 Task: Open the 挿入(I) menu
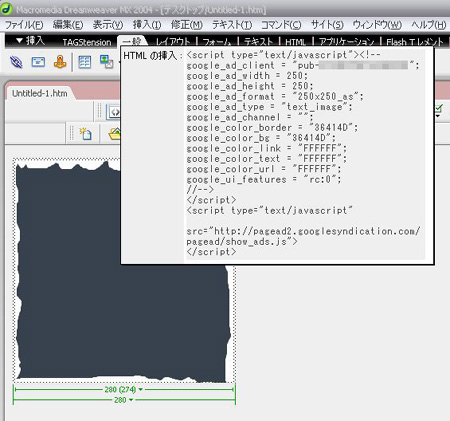[x=147, y=25]
